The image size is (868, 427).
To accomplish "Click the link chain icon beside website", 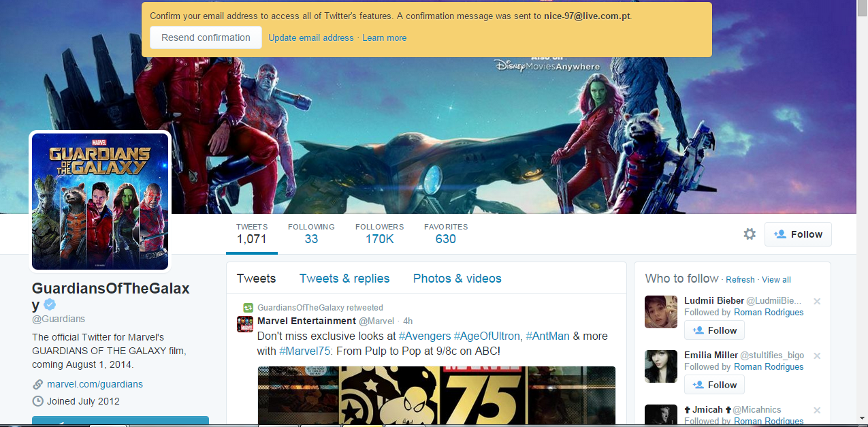I will click(38, 384).
